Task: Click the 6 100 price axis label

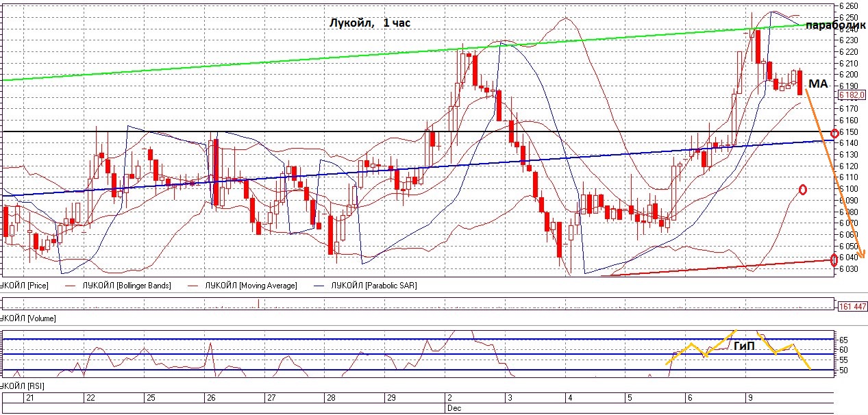Action: (850, 189)
